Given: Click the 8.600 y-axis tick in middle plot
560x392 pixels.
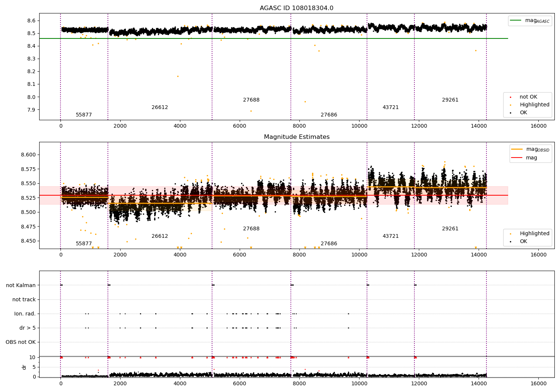Looking at the screenshot, I should pyautogui.click(x=28, y=155).
